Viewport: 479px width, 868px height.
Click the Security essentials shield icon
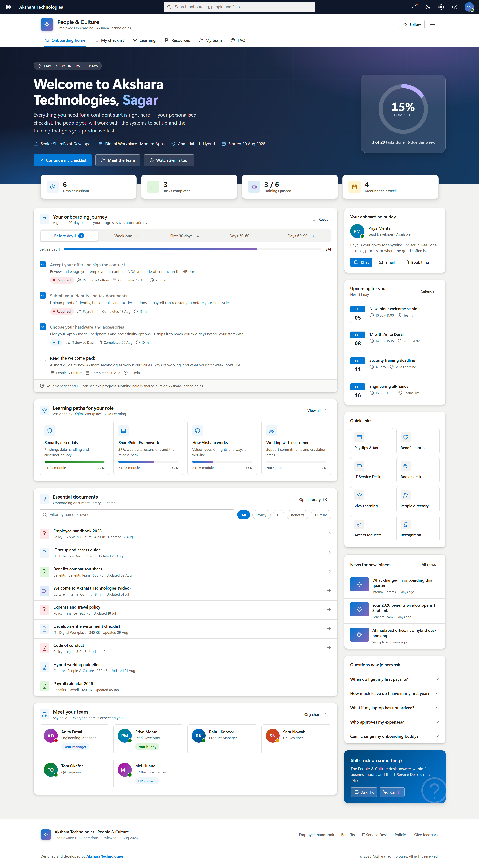point(50,431)
